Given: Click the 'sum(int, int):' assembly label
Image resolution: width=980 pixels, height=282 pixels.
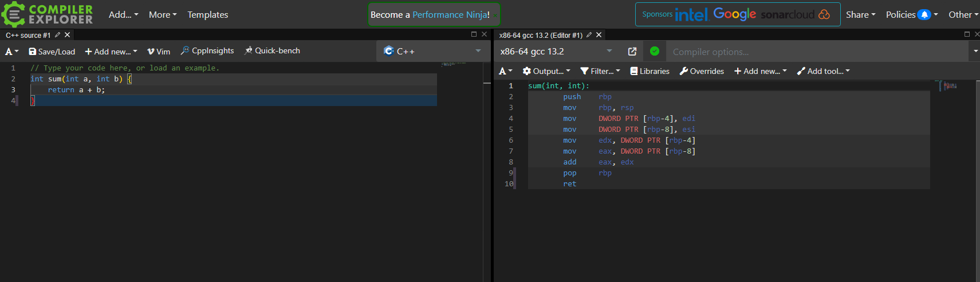Looking at the screenshot, I should point(558,86).
